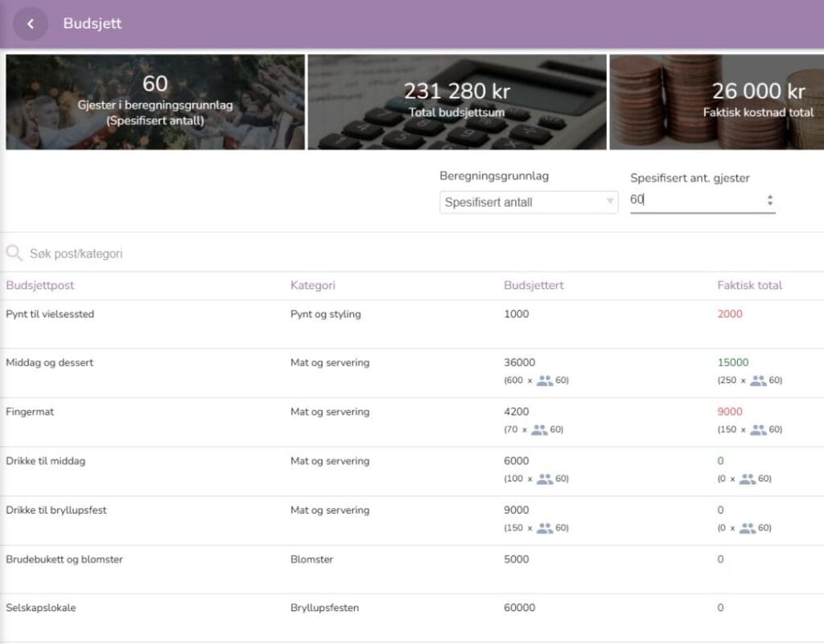Click guests icon under Middag og dessert actual

758,380
